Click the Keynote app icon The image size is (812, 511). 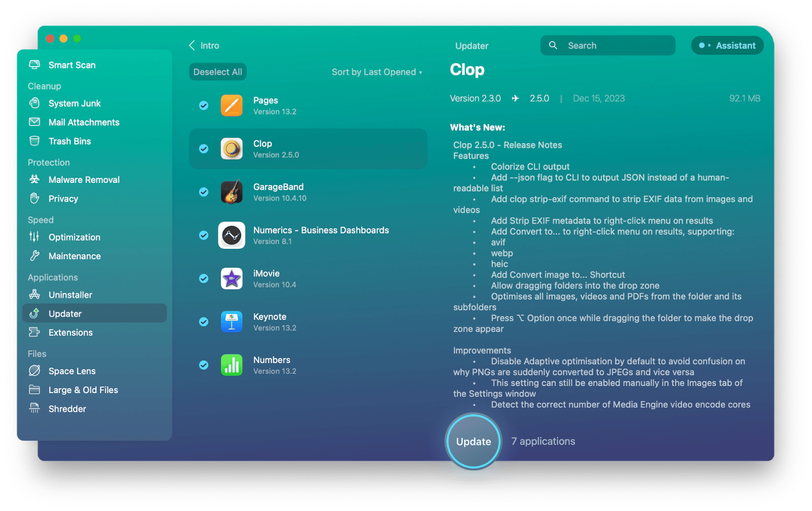[231, 322]
